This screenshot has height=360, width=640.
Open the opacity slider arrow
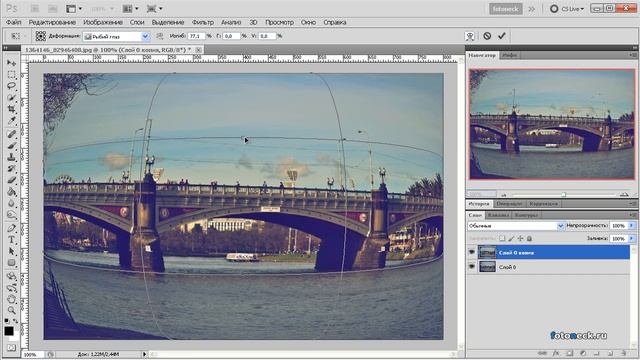click(632, 226)
